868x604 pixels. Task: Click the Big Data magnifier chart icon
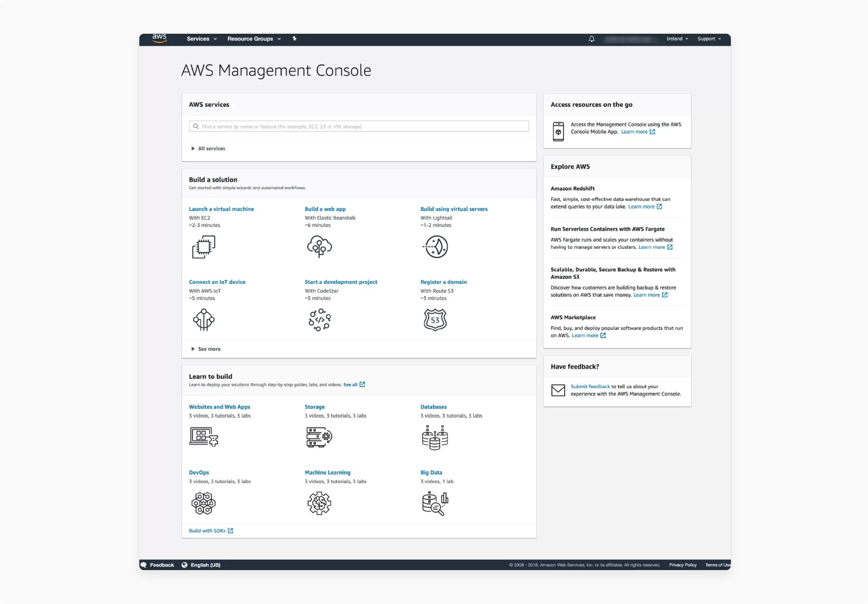[435, 503]
